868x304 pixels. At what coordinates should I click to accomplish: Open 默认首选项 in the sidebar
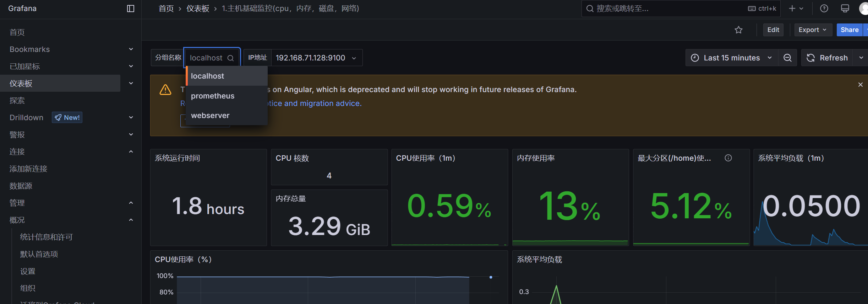pos(39,254)
